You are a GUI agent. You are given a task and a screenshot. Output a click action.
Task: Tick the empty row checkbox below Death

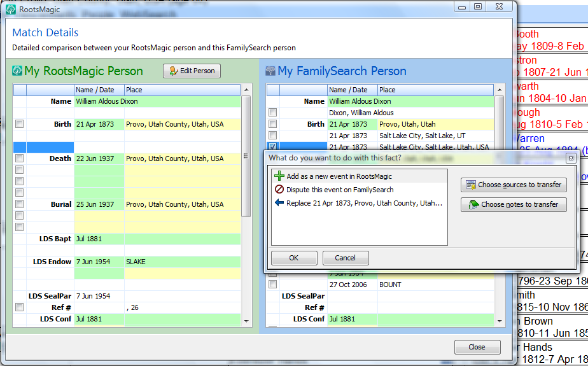[20, 170]
